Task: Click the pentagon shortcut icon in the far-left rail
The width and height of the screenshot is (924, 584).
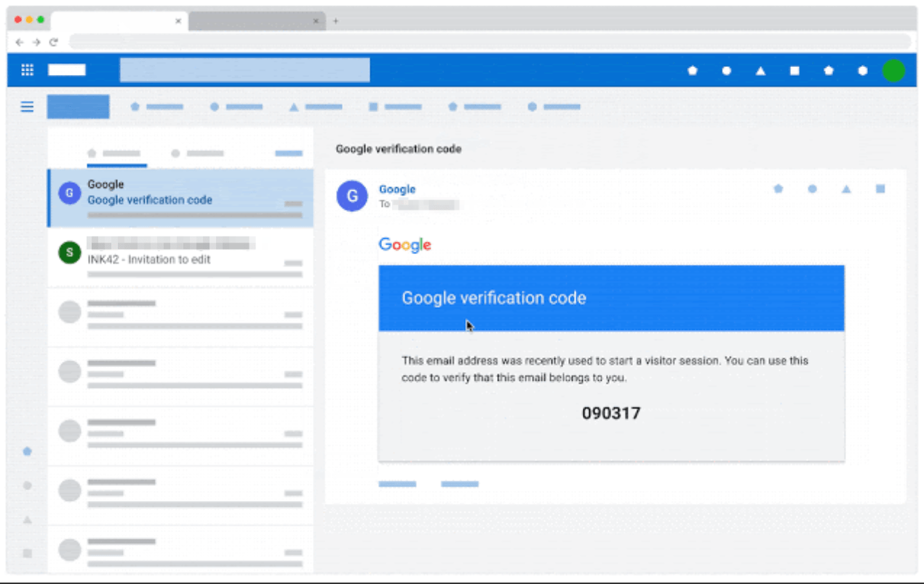Action: pos(27,451)
